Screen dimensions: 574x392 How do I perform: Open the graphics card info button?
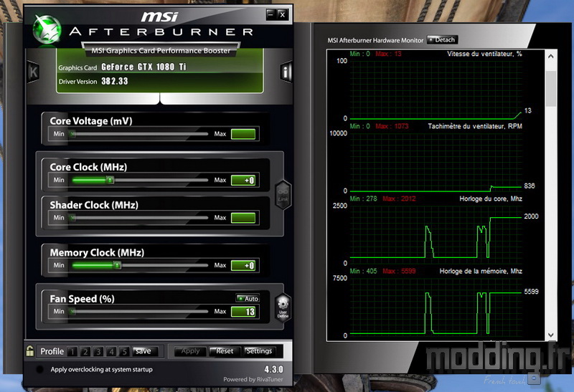[x=286, y=72]
